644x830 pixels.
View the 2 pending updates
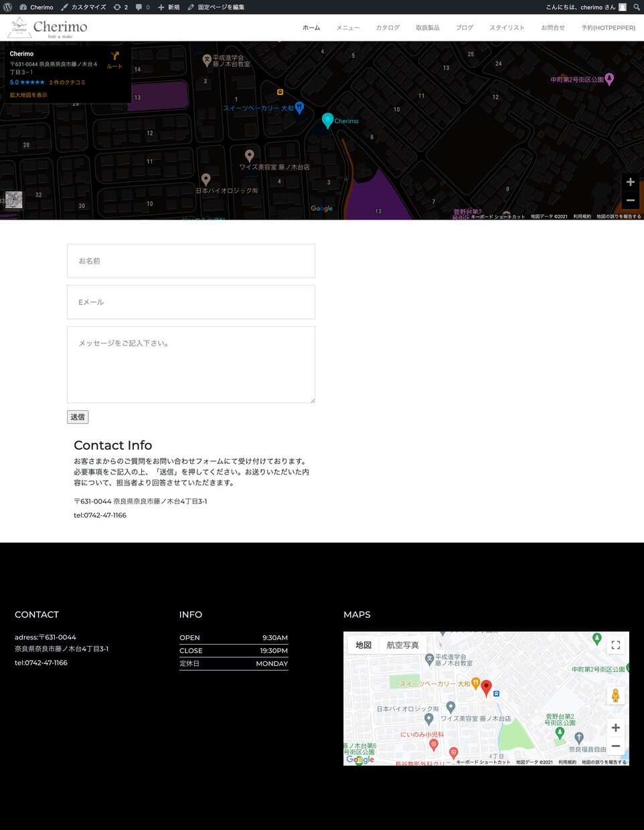[x=120, y=7]
